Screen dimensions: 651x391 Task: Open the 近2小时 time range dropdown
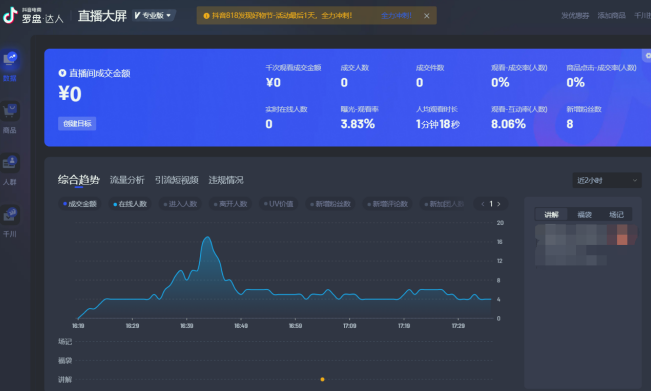pos(607,180)
